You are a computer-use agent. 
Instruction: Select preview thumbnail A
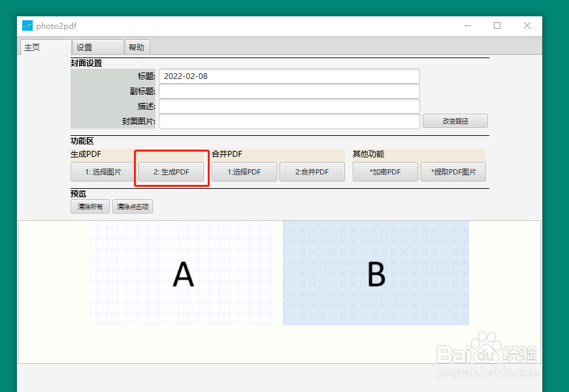pyautogui.click(x=184, y=273)
